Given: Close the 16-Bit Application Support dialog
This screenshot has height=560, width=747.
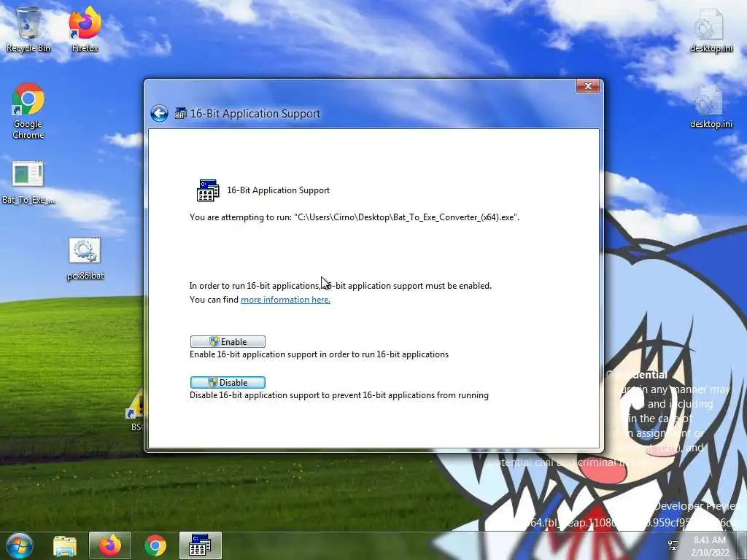Looking at the screenshot, I should [x=588, y=86].
